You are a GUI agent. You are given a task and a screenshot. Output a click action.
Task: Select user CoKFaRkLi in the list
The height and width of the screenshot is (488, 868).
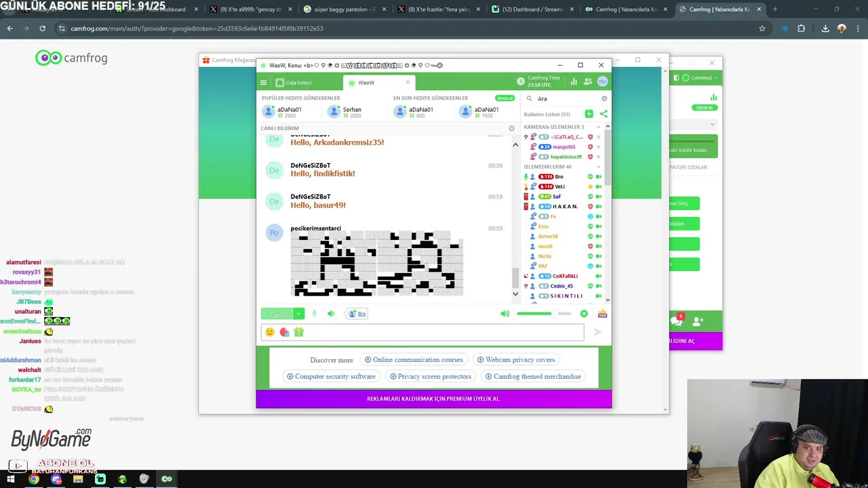tap(565, 276)
